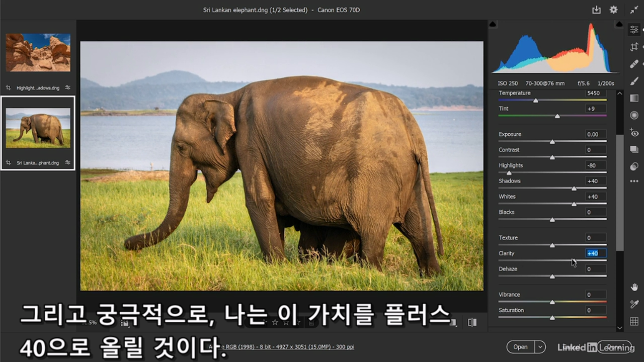644x362 pixels.
Task: Click the edit panel scroll down arrow
Action: click(x=619, y=328)
